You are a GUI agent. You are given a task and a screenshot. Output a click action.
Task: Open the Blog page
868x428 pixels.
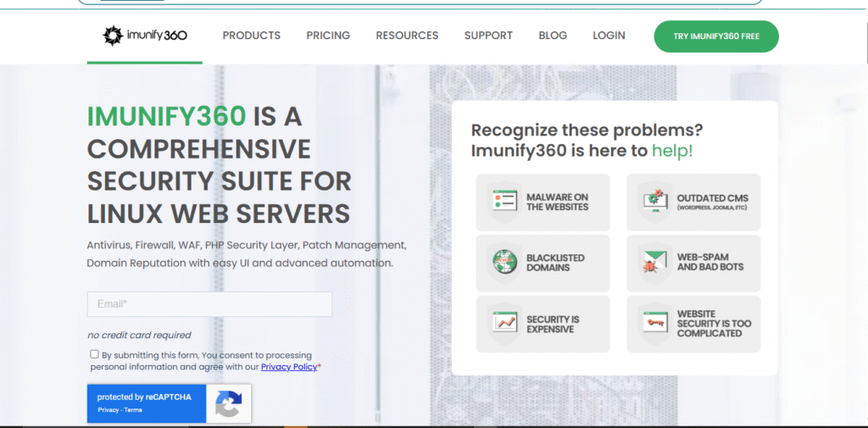[553, 36]
